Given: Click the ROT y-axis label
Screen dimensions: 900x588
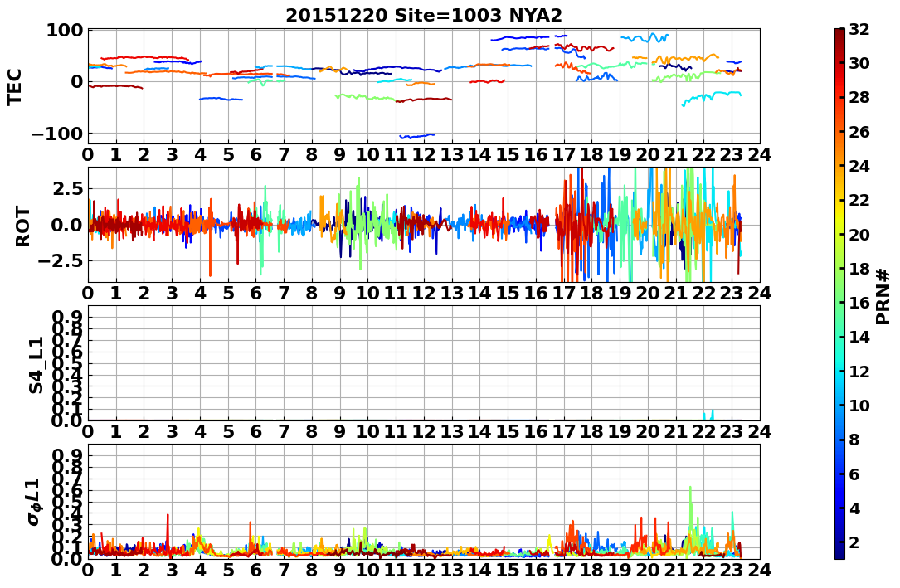Looking at the screenshot, I should tap(22, 225).
